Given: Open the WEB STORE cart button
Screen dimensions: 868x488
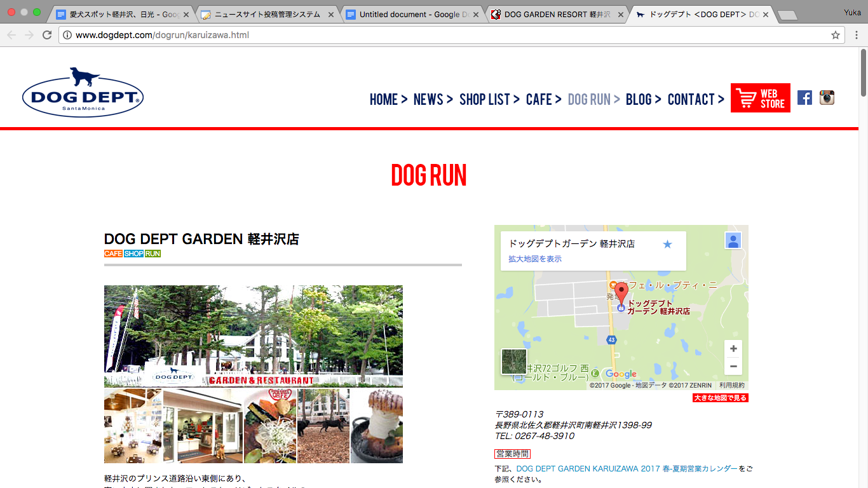Looking at the screenshot, I should (x=760, y=98).
